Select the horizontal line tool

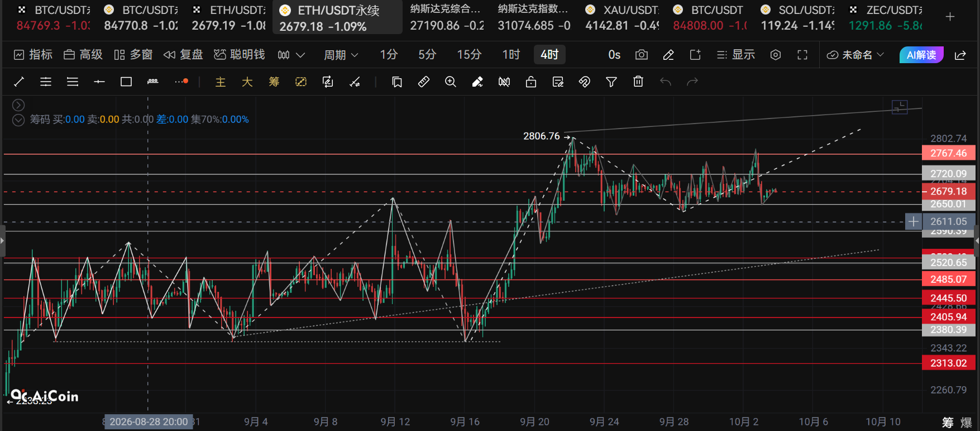99,82
